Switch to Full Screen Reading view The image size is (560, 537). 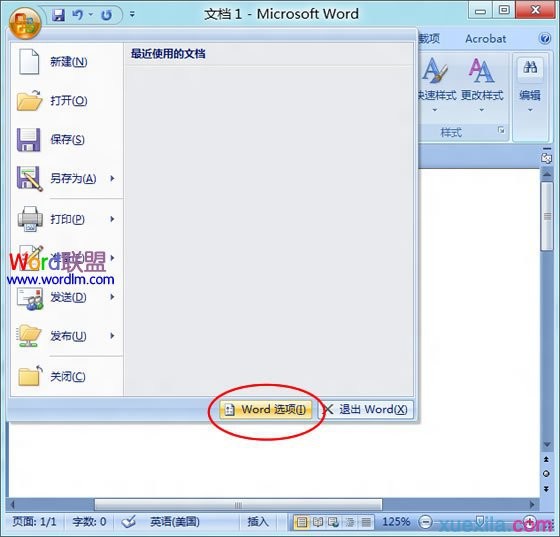tap(318, 522)
